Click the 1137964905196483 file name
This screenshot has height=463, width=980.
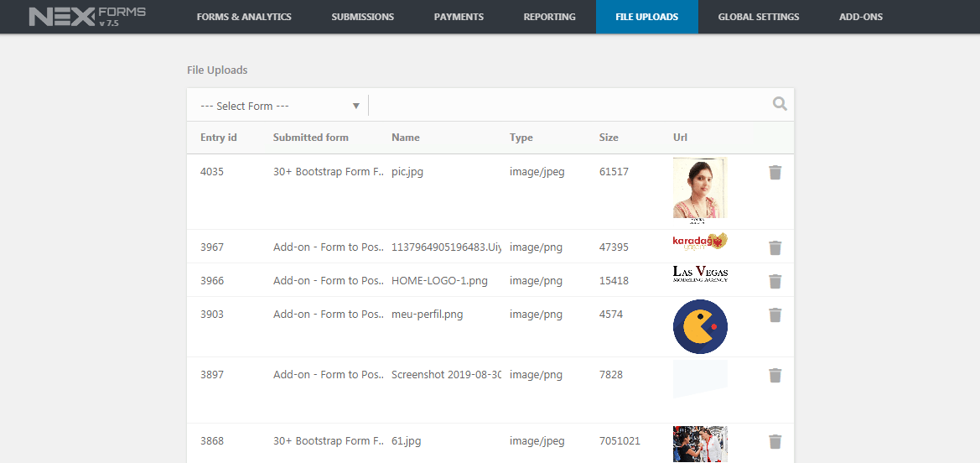tap(446, 247)
